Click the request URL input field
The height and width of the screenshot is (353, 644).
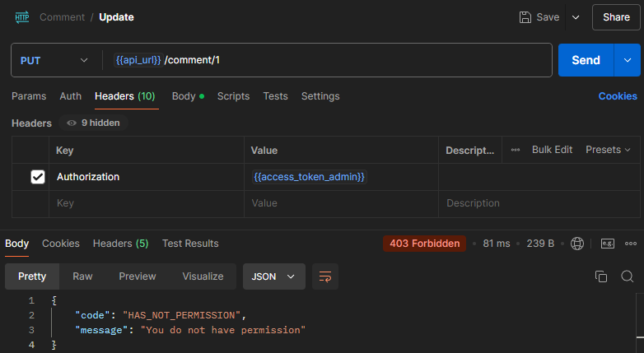coord(332,60)
